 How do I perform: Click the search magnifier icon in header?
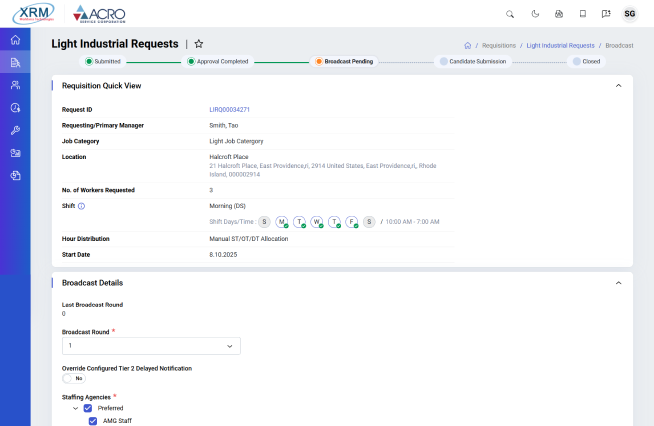coord(510,14)
